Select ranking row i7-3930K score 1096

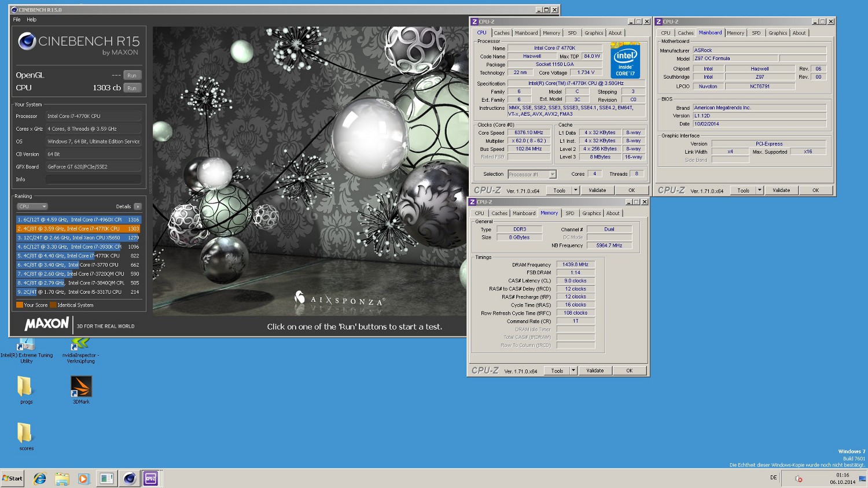pos(79,247)
